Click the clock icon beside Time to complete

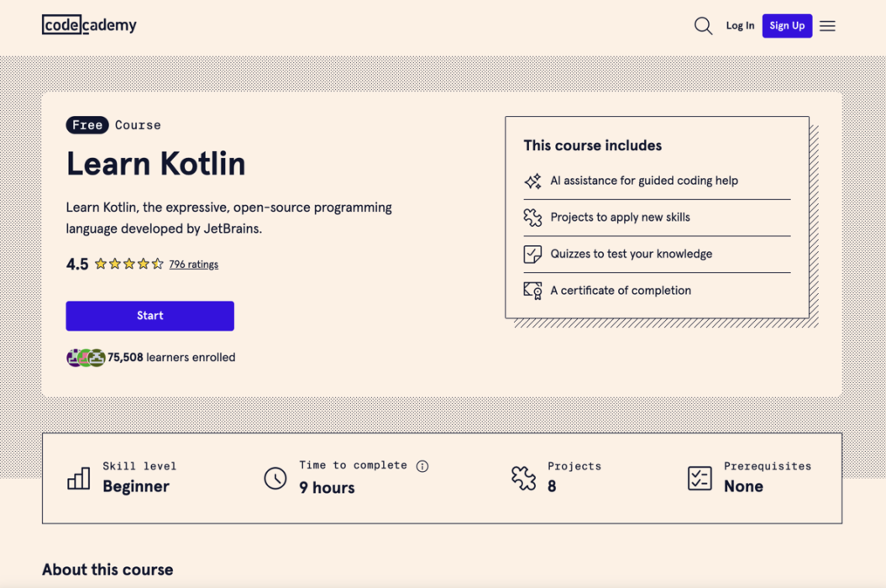pyautogui.click(x=275, y=478)
